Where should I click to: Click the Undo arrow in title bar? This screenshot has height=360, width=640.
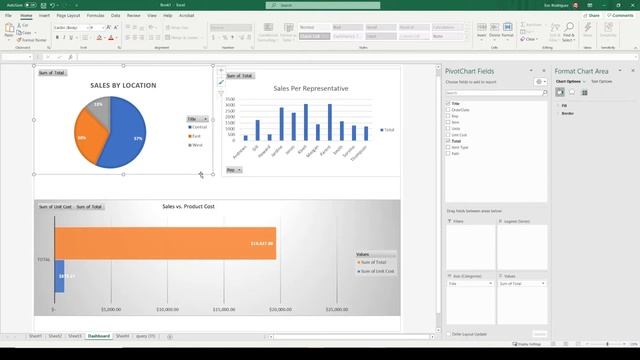tap(53, 5)
